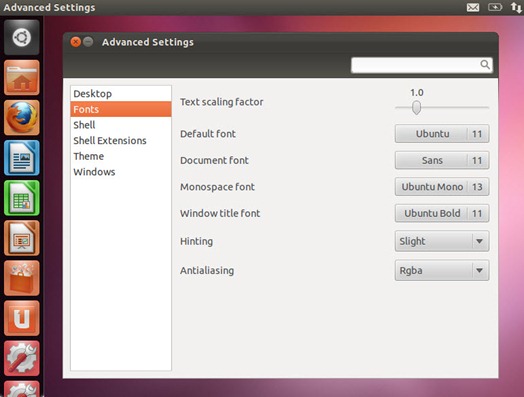Open the network arrows indicator
524x397 pixels.
(x=516, y=7)
